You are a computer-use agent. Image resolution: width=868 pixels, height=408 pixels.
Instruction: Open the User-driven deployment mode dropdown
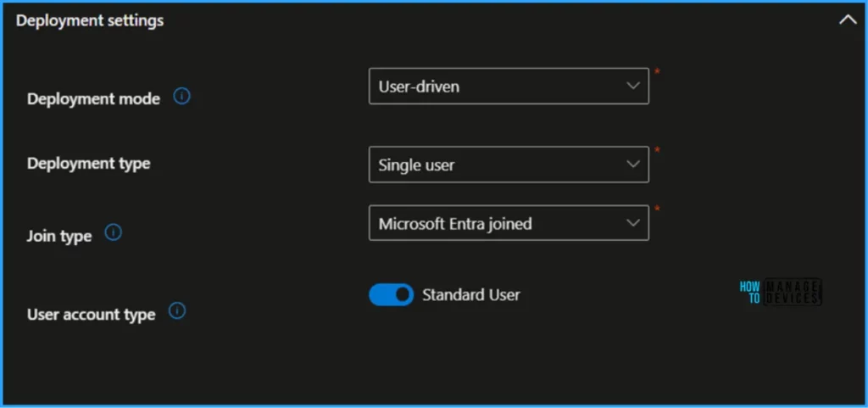click(x=509, y=87)
